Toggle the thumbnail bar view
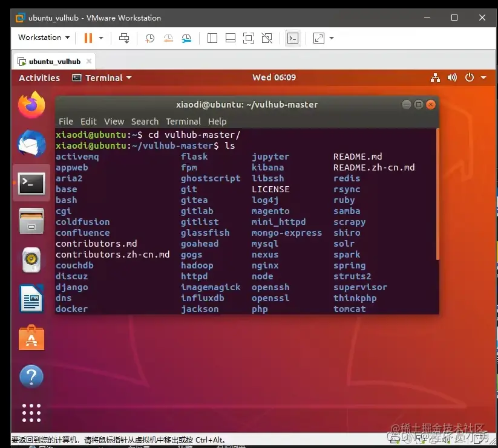498x448 pixels. pos(231,38)
